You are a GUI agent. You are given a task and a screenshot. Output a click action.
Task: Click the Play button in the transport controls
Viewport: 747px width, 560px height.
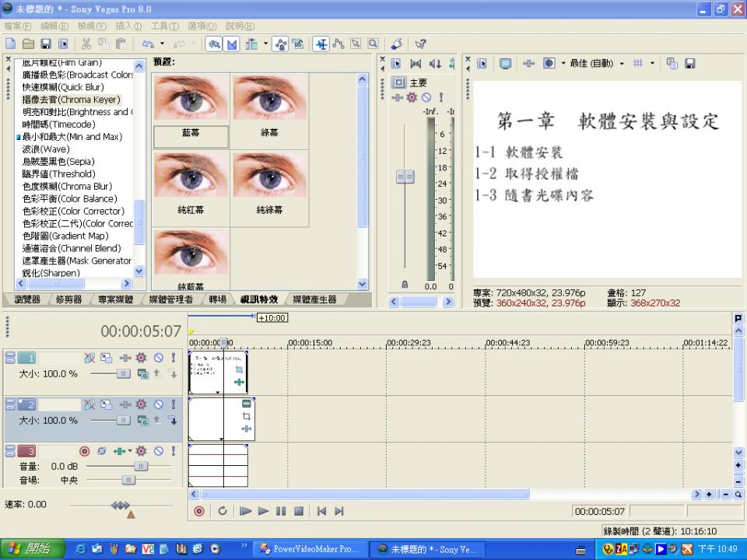pos(262,511)
